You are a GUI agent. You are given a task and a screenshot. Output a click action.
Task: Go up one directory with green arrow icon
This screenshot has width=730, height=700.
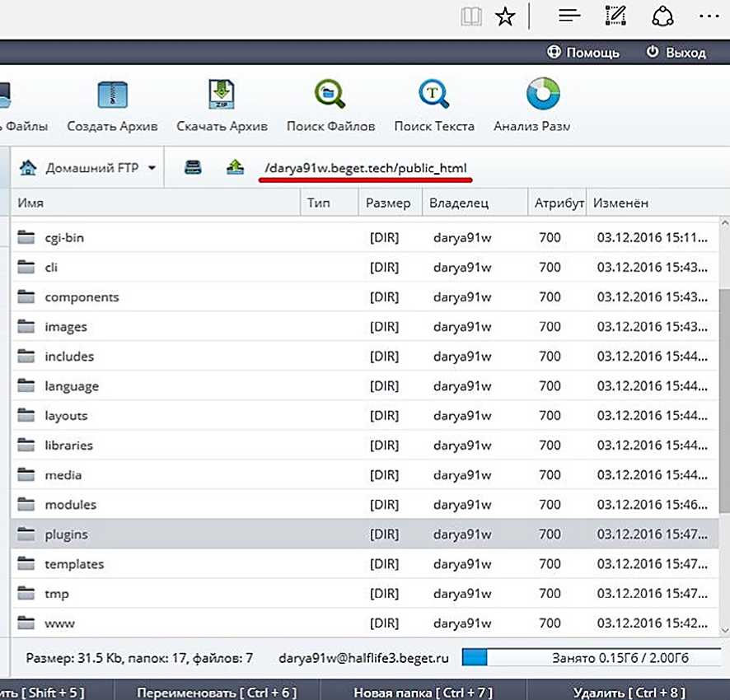(236, 168)
